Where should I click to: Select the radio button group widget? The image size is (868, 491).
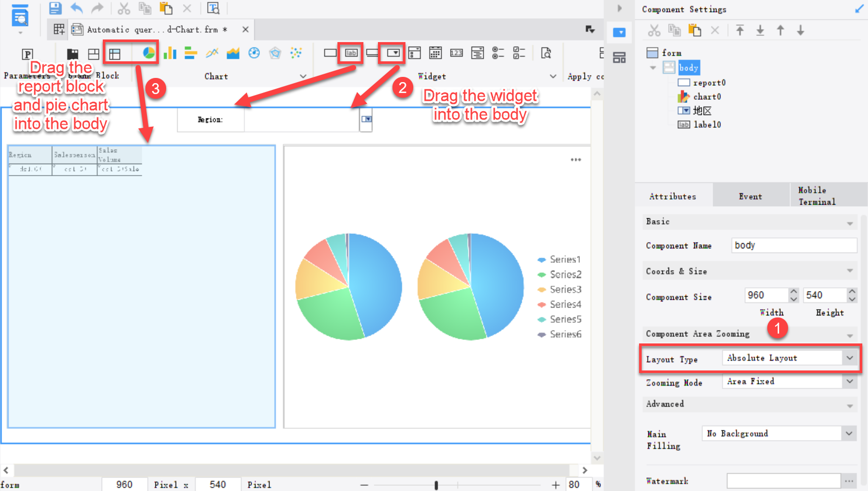(x=498, y=52)
